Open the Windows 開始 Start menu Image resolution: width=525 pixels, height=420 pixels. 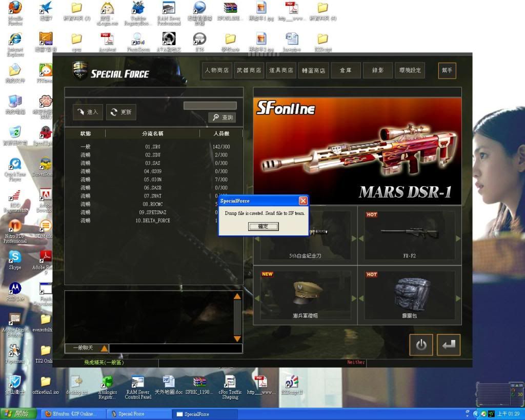(x=18, y=414)
